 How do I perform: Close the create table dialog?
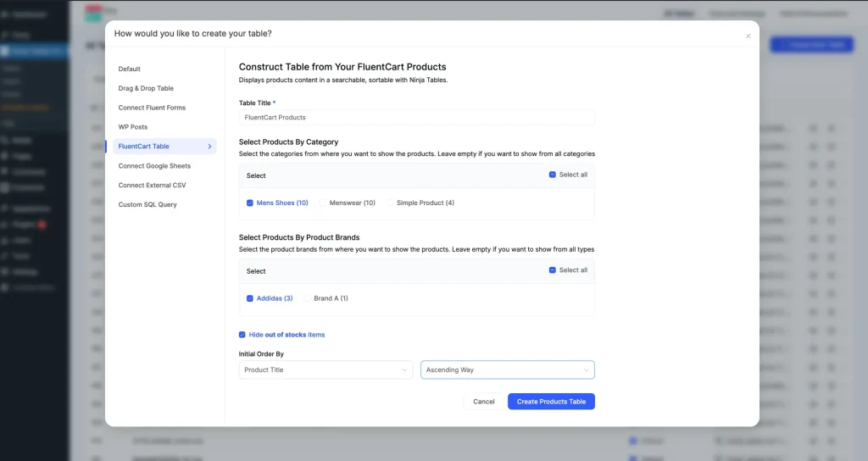pos(748,36)
